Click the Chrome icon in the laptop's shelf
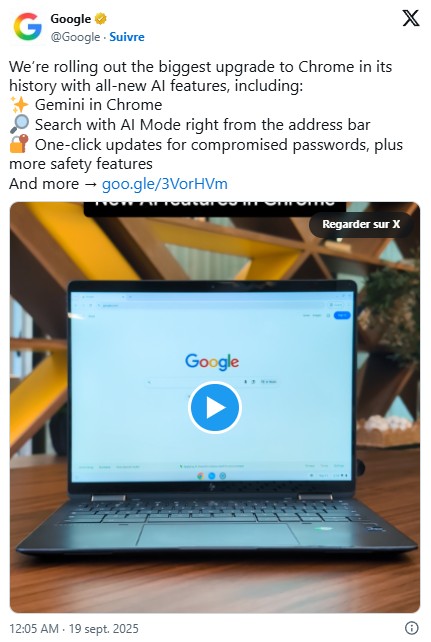This screenshot has width=431, height=642. click(201, 476)
